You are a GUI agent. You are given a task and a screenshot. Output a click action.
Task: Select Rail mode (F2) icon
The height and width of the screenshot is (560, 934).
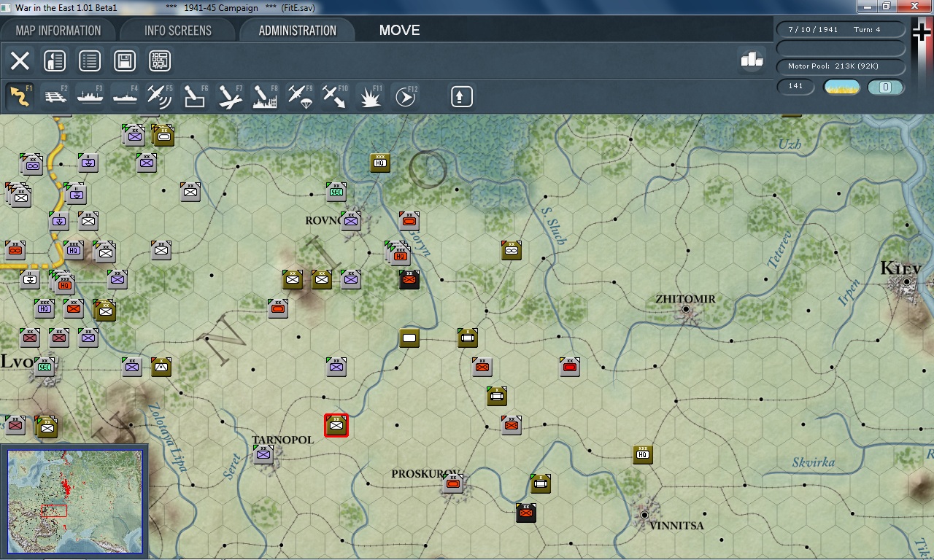pyautogui.click(x=55, y=96)
